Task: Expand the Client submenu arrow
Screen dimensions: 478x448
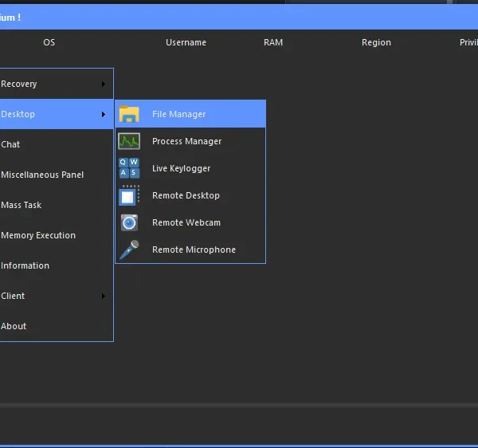Action: coord(104,296)
